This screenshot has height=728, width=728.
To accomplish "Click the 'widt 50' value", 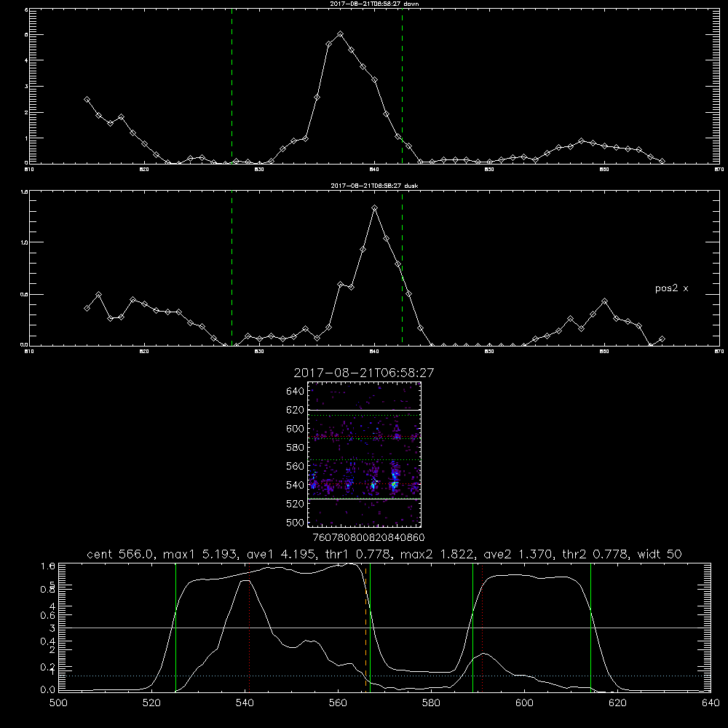I will tap(660, 554).
